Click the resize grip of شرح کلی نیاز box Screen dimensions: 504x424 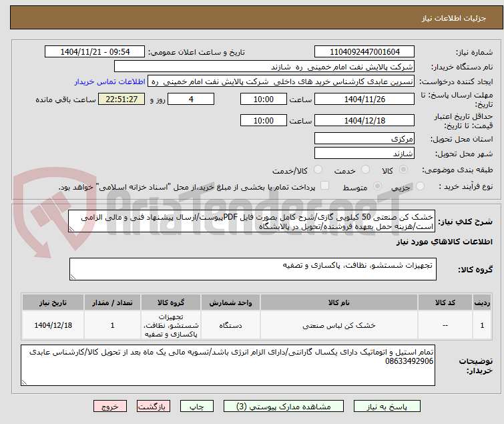71,229
